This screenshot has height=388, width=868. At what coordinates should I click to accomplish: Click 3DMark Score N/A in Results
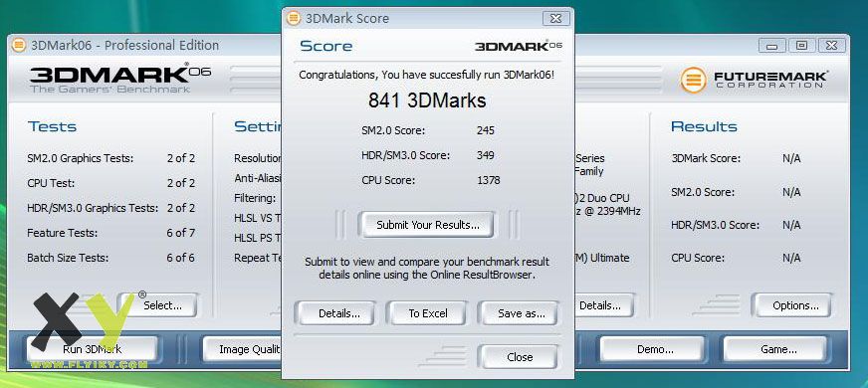(791, 158)
